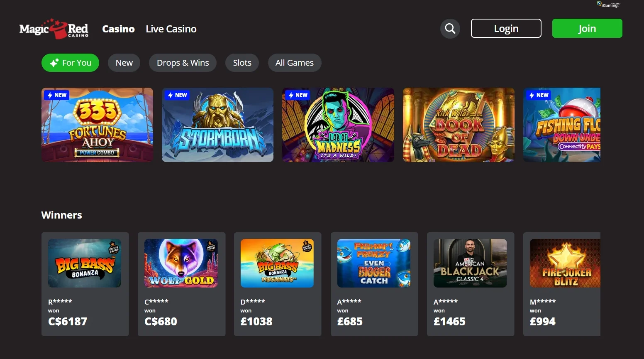
Task: Click the Magic Red Casino logo
Action: pyautogui.click(x=54, y=29)
